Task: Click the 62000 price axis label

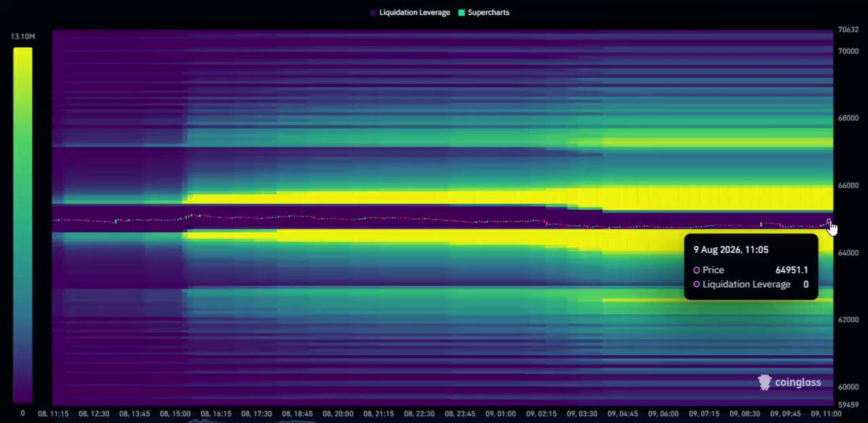Action: click(x=848, y=319)
